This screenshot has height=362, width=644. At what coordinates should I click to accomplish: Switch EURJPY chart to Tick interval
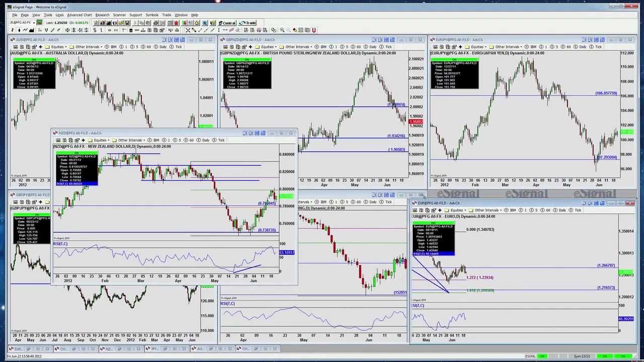click(x=598, y=47)
